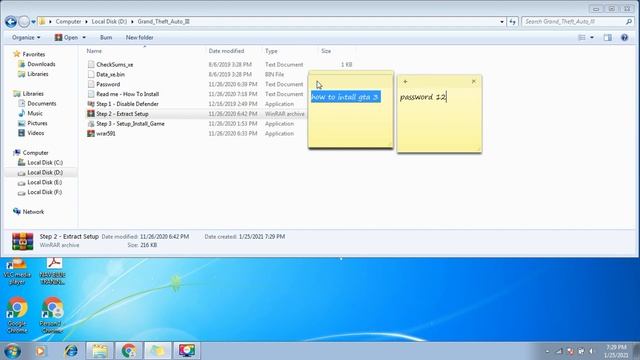Expand the address bar history dropdown

[502, 22]
